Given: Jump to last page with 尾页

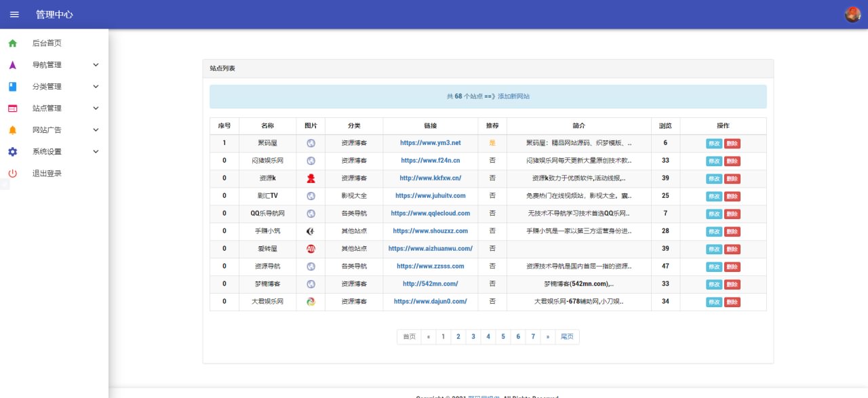Looking at the screenshot, I should [x=567, y=337].
